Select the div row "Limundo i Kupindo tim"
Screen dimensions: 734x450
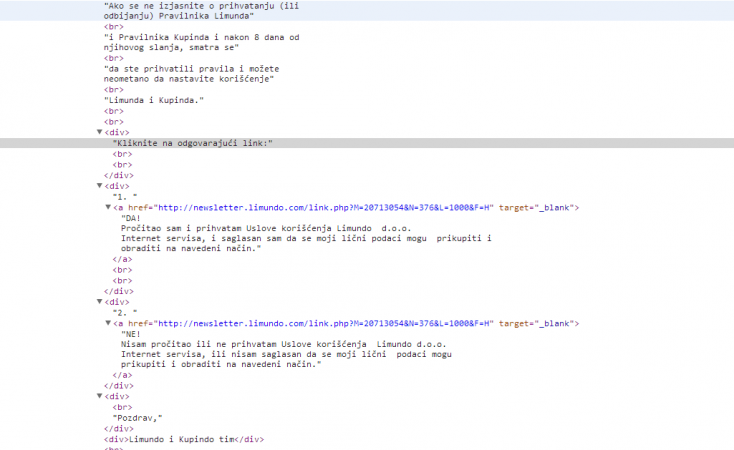pos(184,439)
